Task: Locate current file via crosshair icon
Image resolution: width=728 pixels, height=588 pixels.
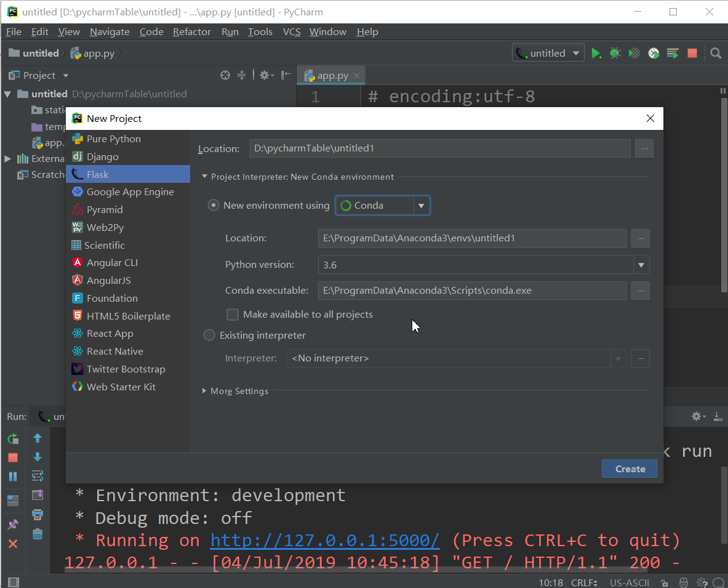Action: tap(225, 75)
